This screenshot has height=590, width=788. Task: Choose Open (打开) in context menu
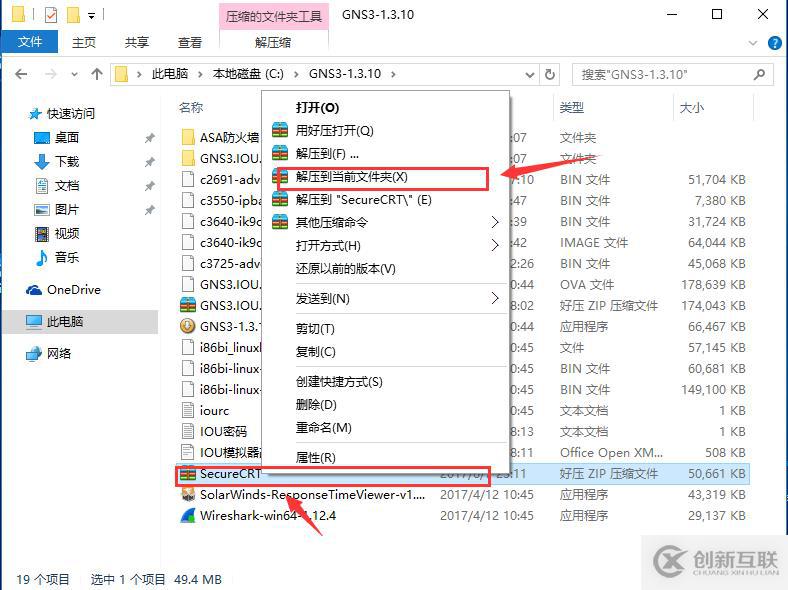point(317,108)
